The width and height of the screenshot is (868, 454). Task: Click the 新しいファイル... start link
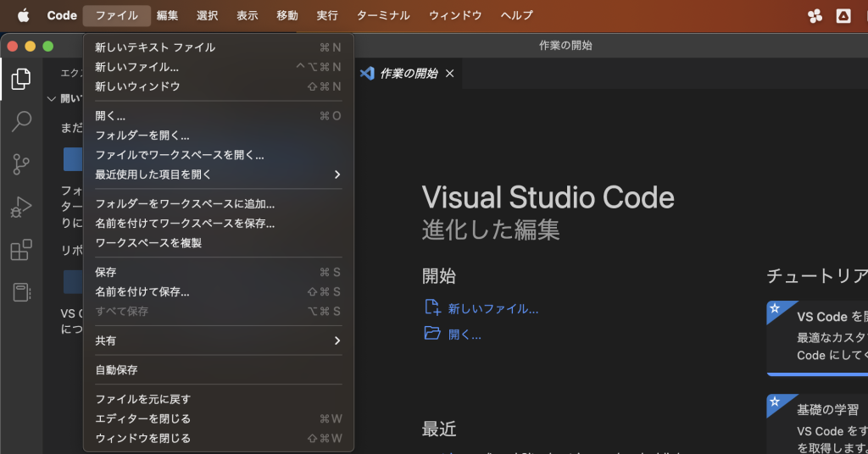(x=492, y=308)
